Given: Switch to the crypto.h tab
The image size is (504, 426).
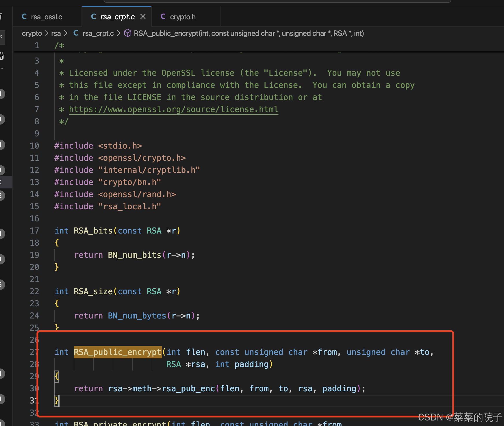Looking at the screenshot, I should click(183, 16).
